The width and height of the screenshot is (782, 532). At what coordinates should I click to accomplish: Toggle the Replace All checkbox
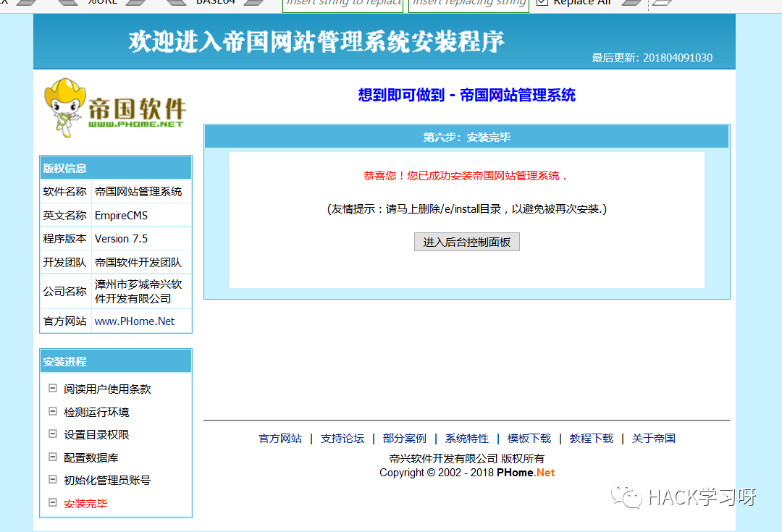click(x=542, y=2)
